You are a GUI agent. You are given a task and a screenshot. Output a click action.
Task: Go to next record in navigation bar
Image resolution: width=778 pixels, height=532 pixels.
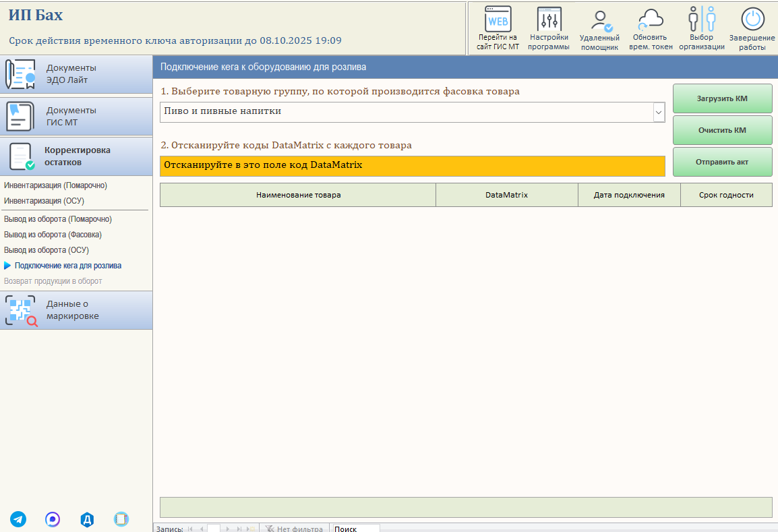point(227,529)
